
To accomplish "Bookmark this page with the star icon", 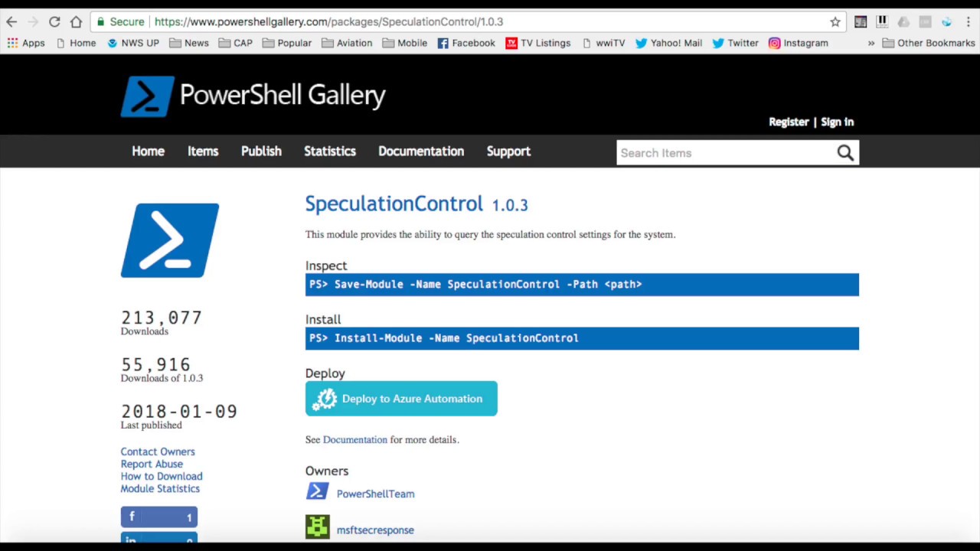I will (x=835, y=21).
